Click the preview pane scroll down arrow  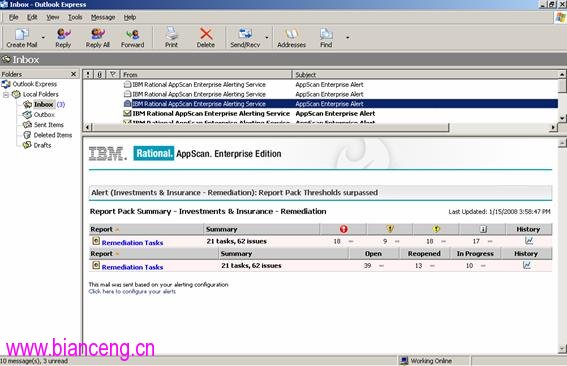coord(562,349)
